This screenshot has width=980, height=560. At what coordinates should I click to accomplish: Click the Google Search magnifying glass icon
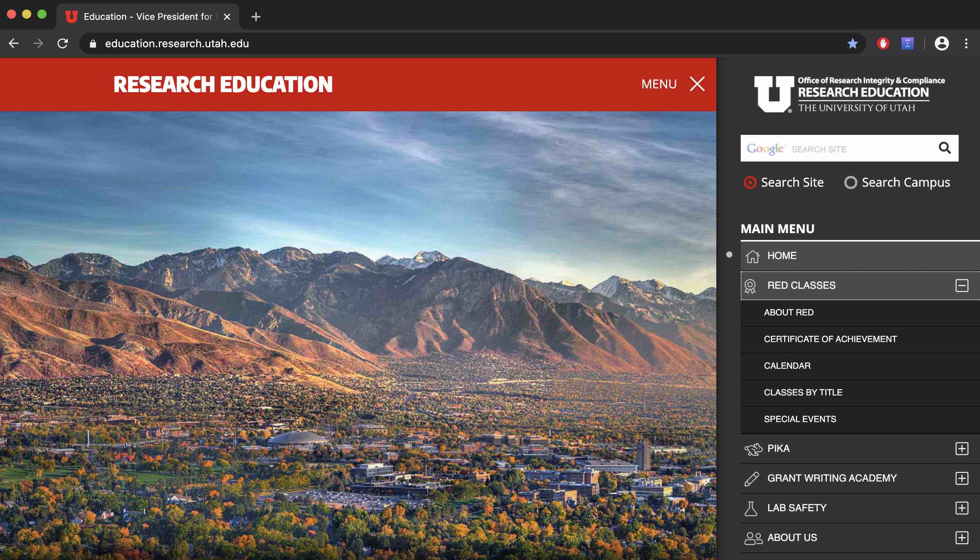[x=946, y=147]
